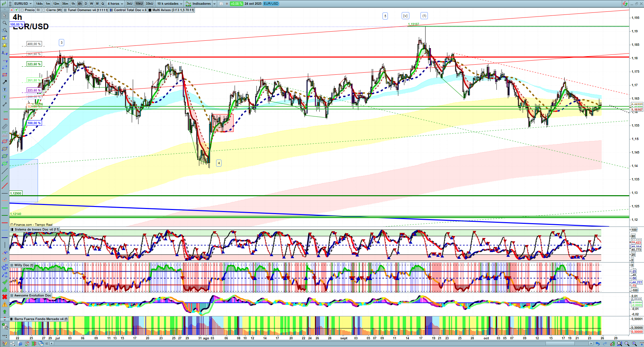
Task: Auto-fit chart zoom with arrows magnifier
Action: click(620, 344)
